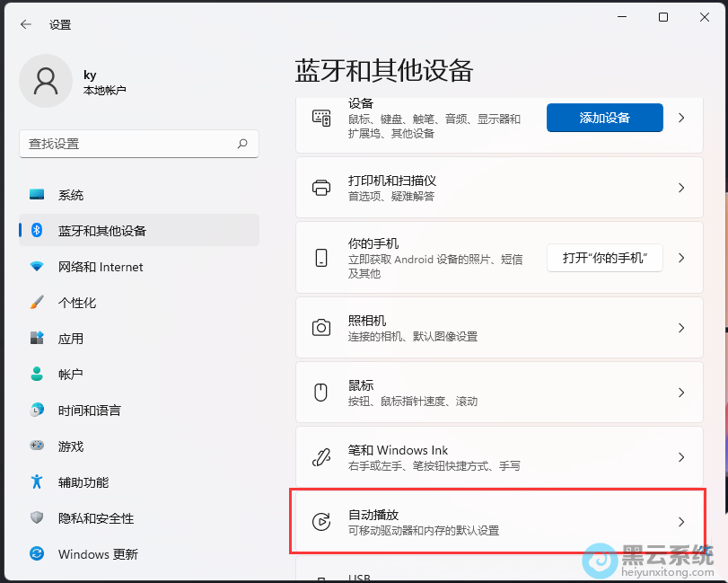Click the mouse icon on 鼠标 row
Screen dimensions: 728x583
click(321, 392)
